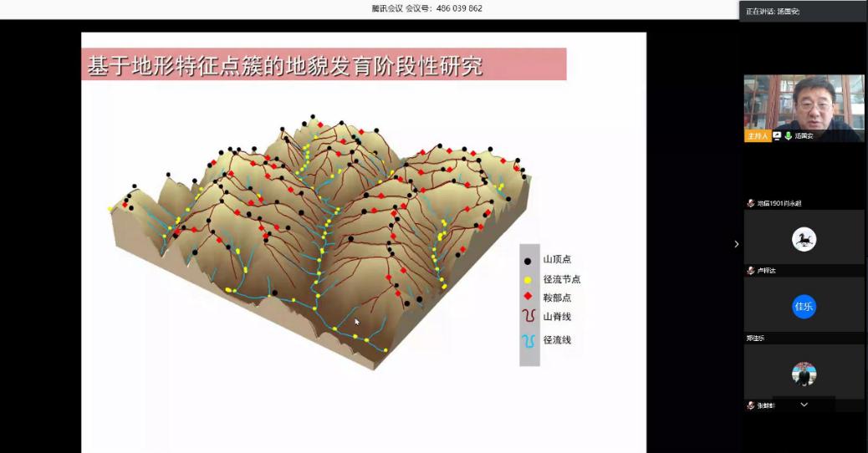
Task: Click the blue 径流线 legend symbol
Action: tap(528, 340)
